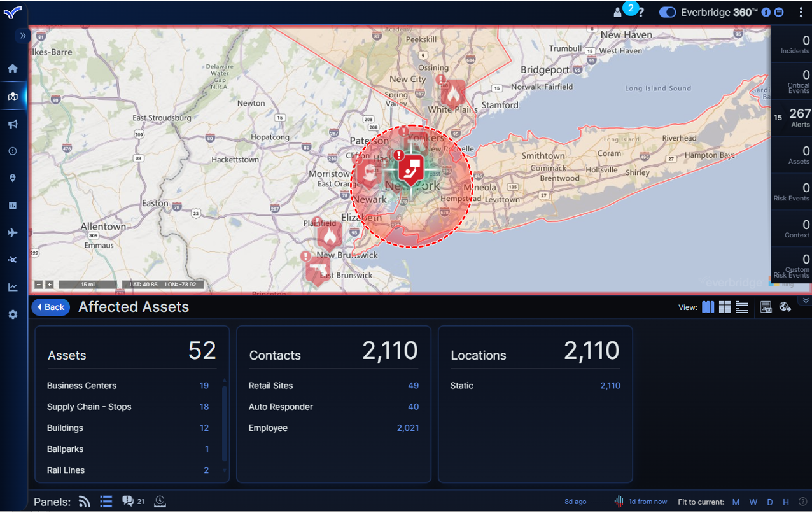Screen dimensions: 812x513
Task: Open the chat panel with 21 messages
Action: coord(128,502)
